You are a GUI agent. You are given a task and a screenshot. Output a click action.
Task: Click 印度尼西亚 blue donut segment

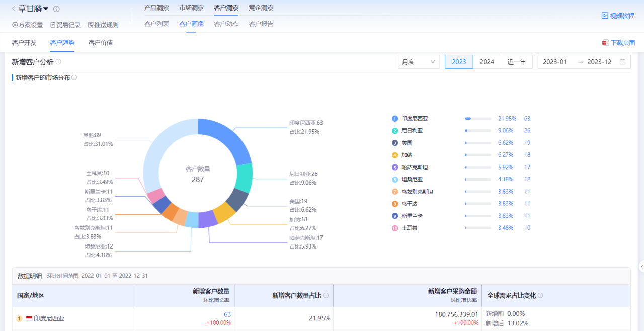(x=230, y=141)
